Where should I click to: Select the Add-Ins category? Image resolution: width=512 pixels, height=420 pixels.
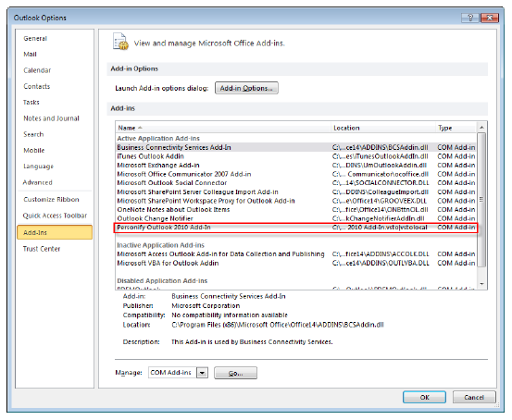55,232
